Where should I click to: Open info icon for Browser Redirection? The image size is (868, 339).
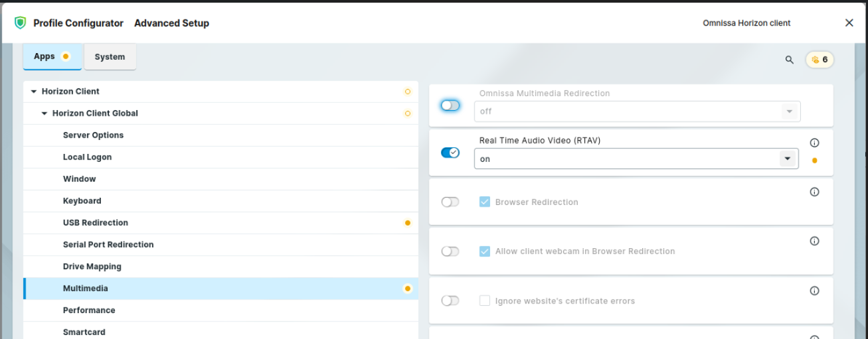[814, 192]
